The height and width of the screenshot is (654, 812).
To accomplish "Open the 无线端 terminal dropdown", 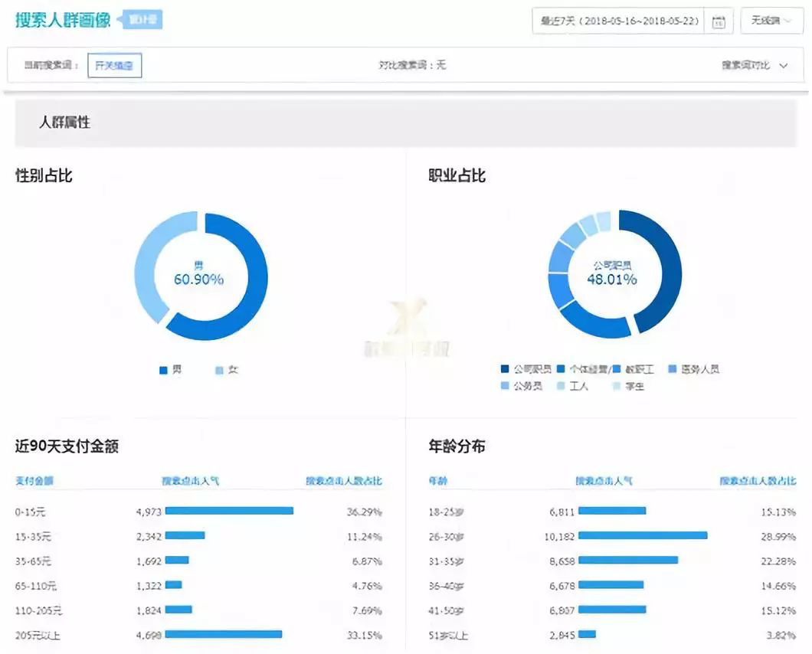I will 771,21.
